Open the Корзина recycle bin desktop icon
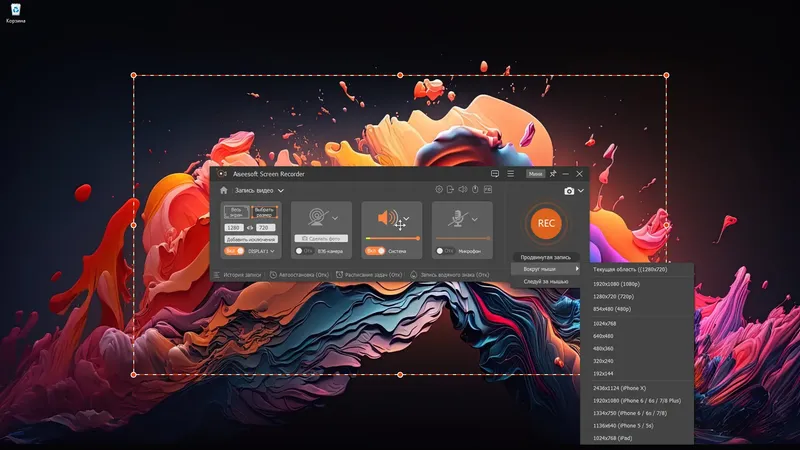Viewport: 800px width, 450px height. [15, 13]
